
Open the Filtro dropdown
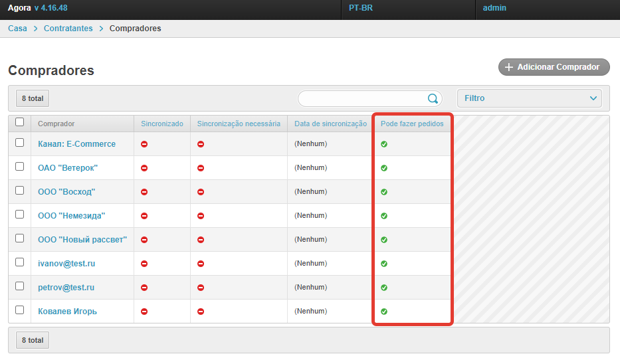pos(529,98)
